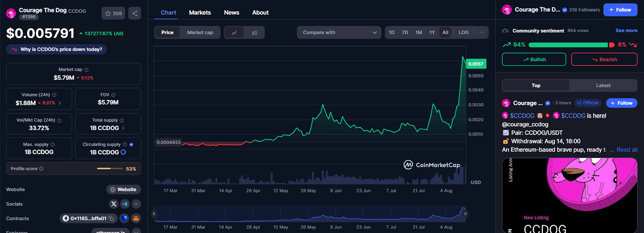Click blue shield security icon
The image size is (644, 233).
124,219
